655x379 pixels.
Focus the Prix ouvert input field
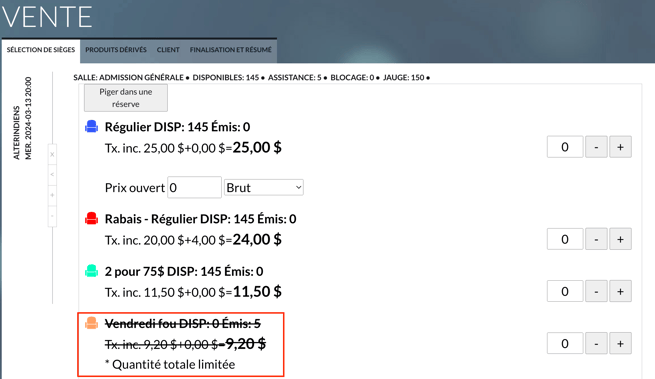(x=194, y=187)
